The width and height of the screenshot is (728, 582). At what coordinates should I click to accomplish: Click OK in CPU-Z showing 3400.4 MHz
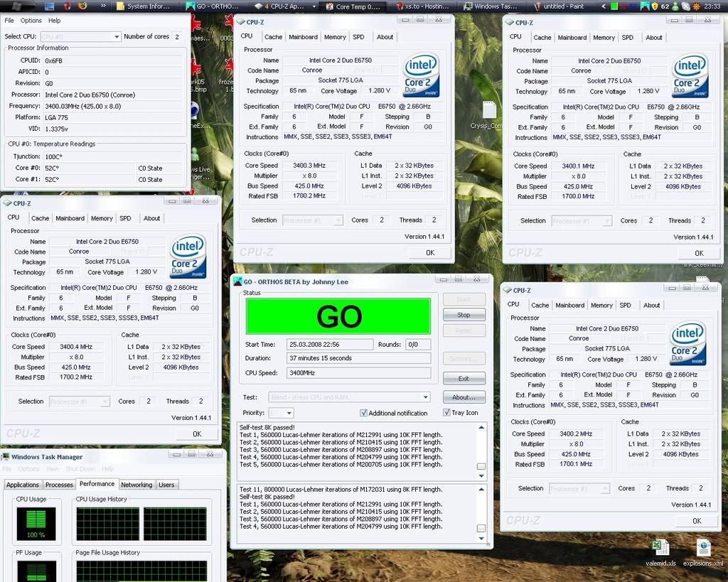click(x=197, y=433)
